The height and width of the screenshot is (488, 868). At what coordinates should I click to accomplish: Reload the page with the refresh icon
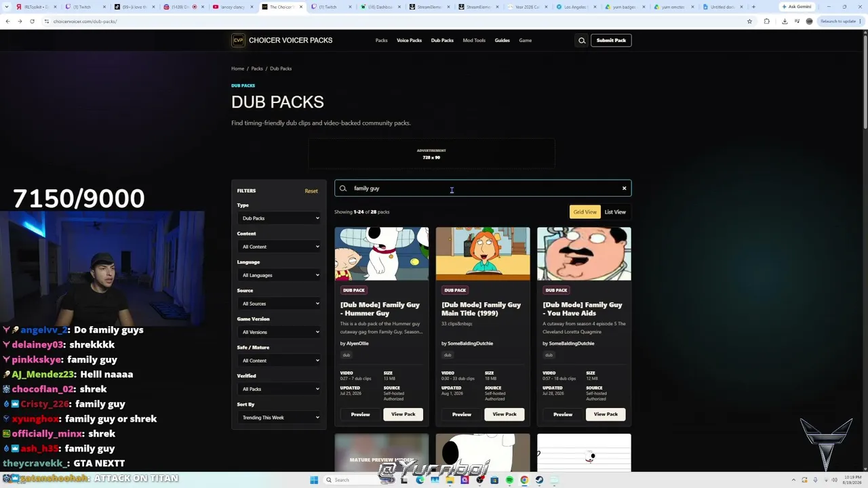[x=32, y=21]
